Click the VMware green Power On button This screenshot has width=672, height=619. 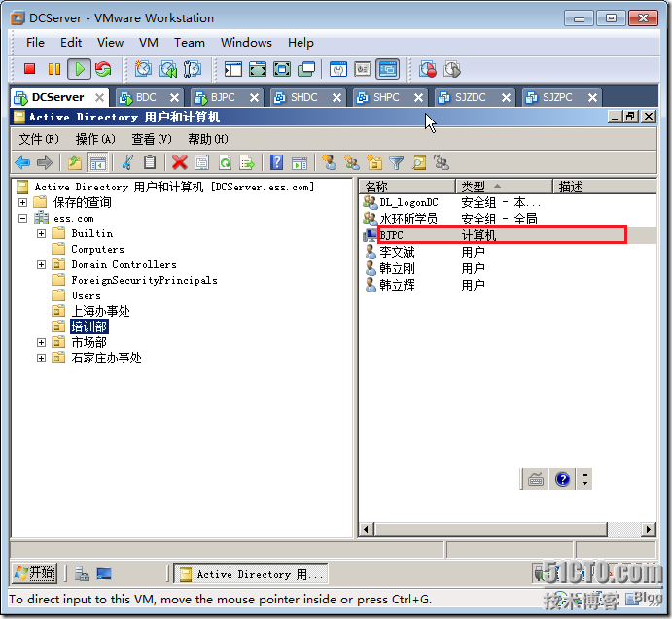coord(80,69)
